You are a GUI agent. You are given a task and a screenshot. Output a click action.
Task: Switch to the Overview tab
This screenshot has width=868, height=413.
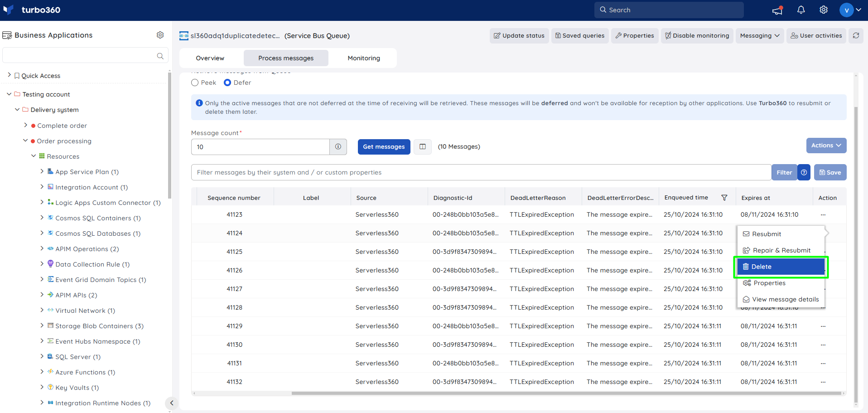[210, 58]
